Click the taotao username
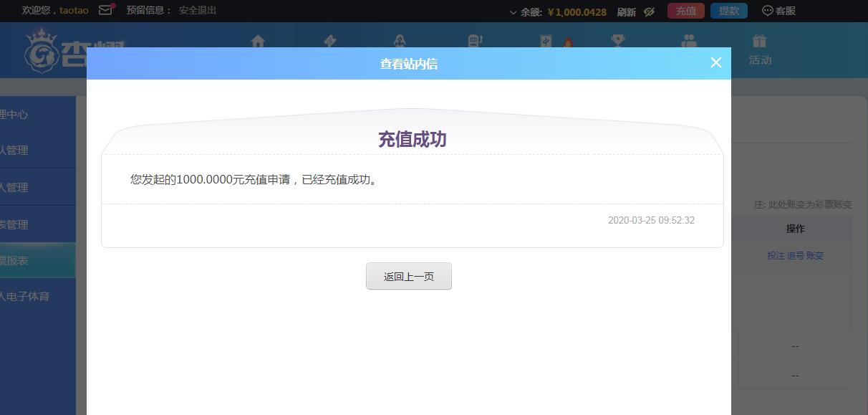 point(74,10)
